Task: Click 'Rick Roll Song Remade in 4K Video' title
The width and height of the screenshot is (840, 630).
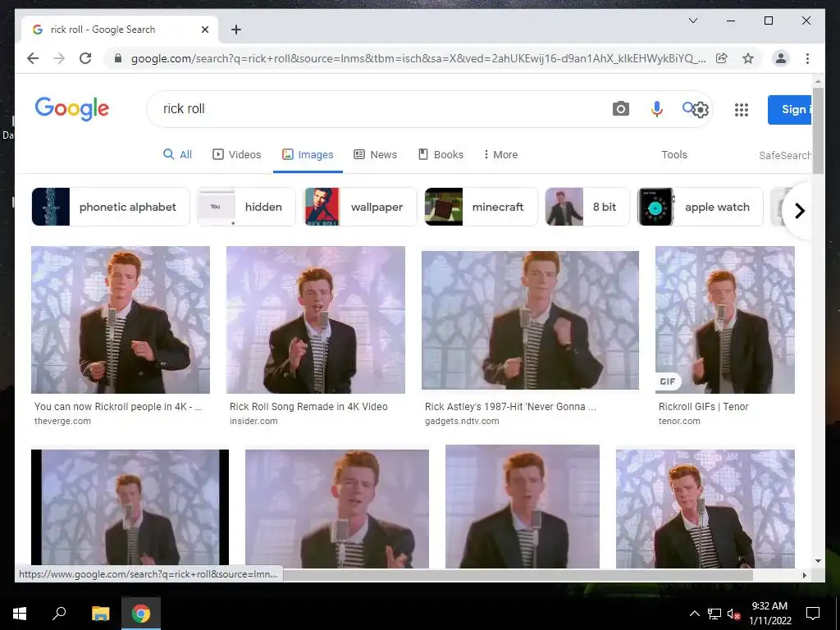Action: click(308, 407)
